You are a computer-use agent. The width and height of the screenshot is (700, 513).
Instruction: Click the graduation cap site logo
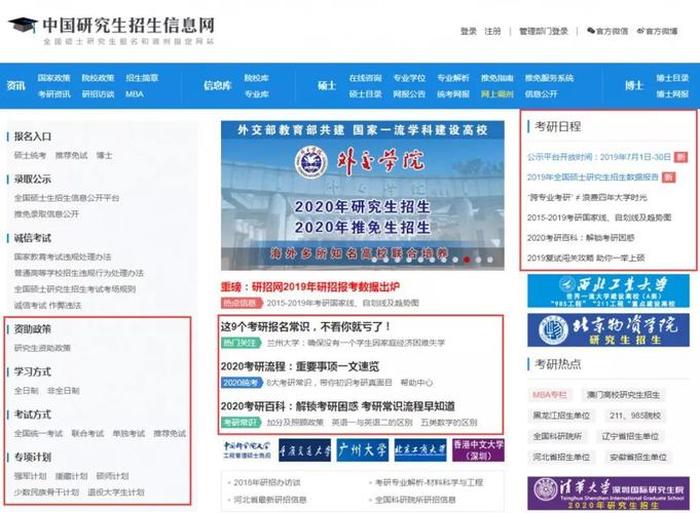pos(22,25)
